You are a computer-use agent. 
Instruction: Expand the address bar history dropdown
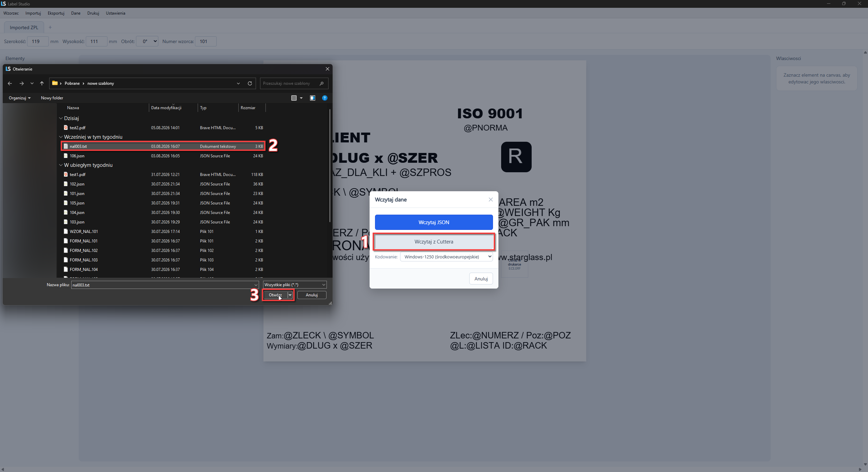point(238,83)
